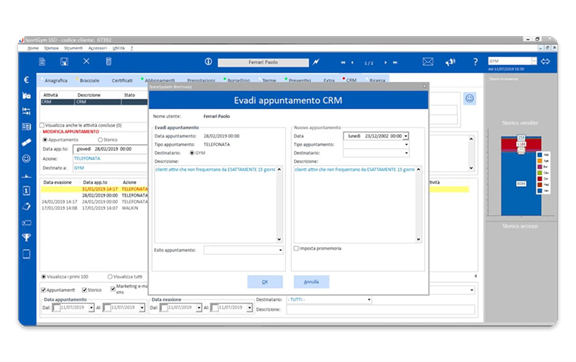Click the info circle icon beside the name
The image size is (576, 362).
208,62
